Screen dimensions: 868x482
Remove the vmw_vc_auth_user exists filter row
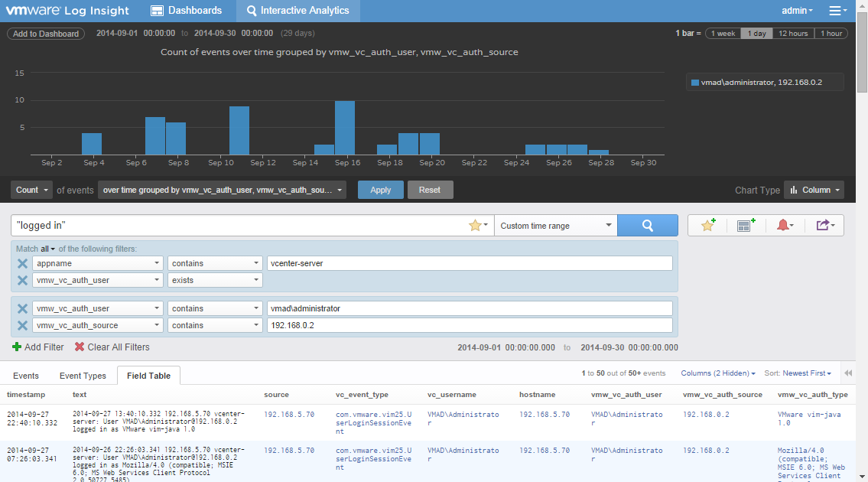[x=22, y=280]
